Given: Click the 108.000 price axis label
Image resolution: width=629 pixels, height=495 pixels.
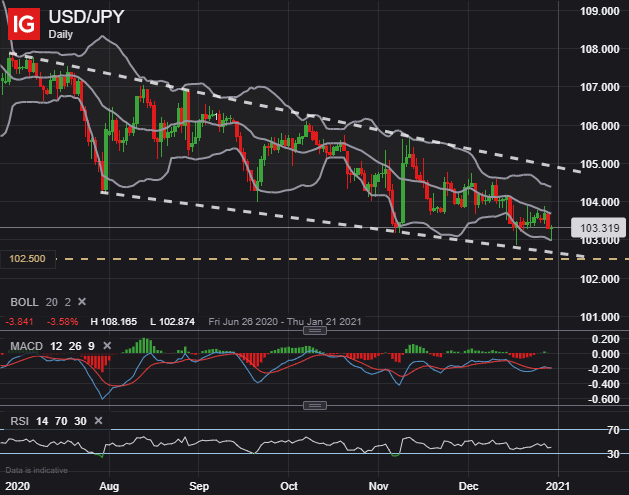Looking at the screenshot, I should click(600, 49).
